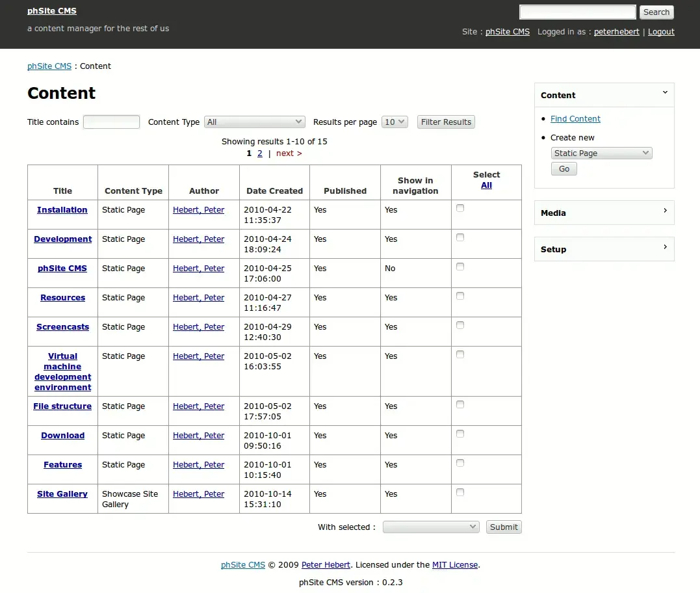The image size is (700, 593).
Task: Click author Hebert, Peter in Resources row
Action: [199, 297]
